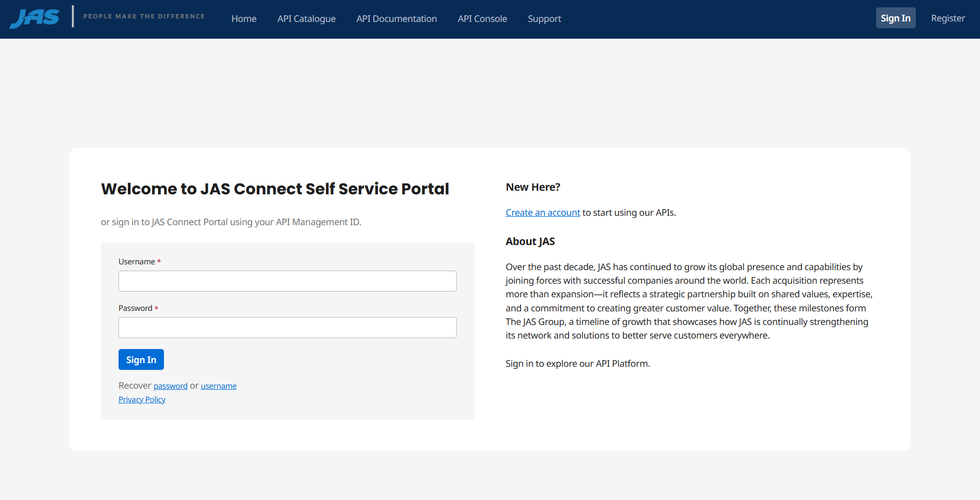980x500 pixels.
Task: Click Register in the top right corner
Action: pos(948,18)
